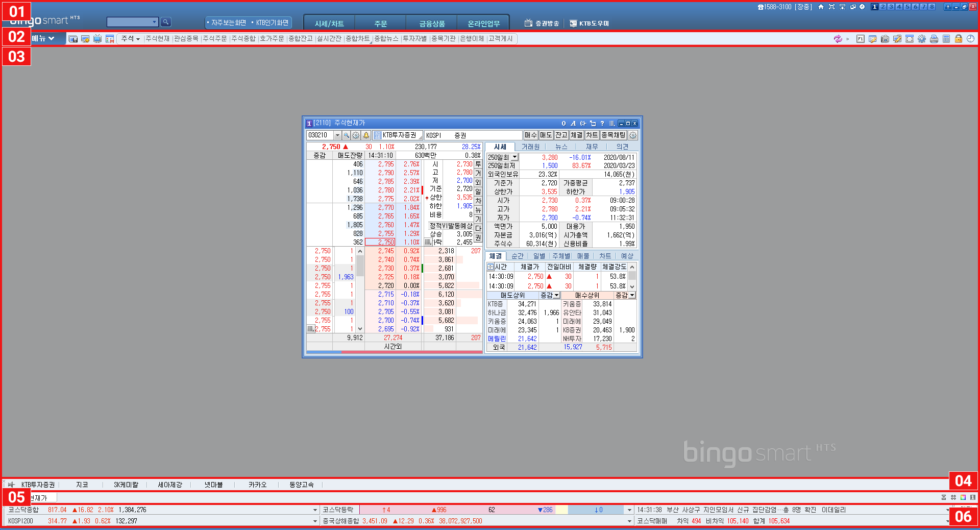Open the 종목채팅 button
This screenshot has height=530, width=980.
point(614,135)
